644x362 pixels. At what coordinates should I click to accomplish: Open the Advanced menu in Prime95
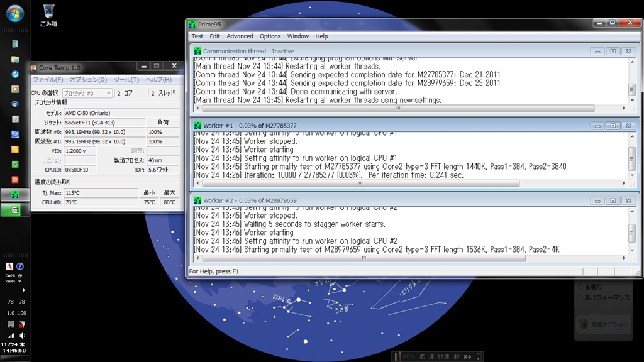pos(240,36)
